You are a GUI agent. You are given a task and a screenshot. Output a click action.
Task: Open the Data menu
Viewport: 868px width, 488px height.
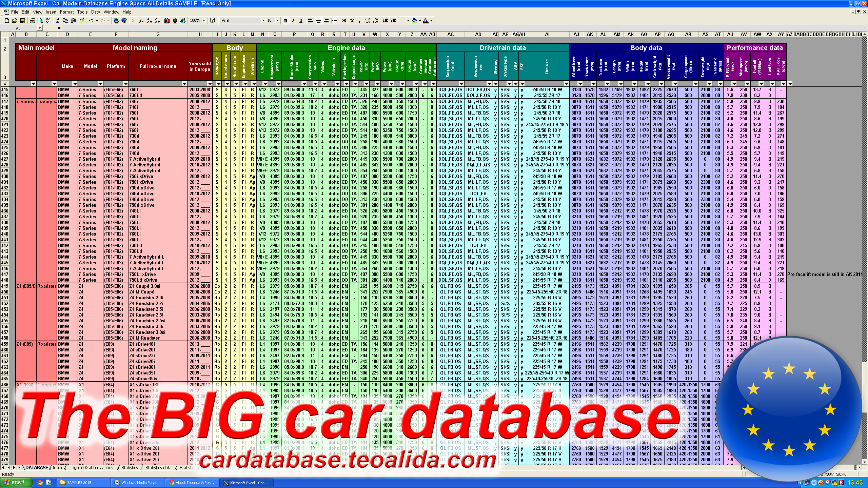95,12
